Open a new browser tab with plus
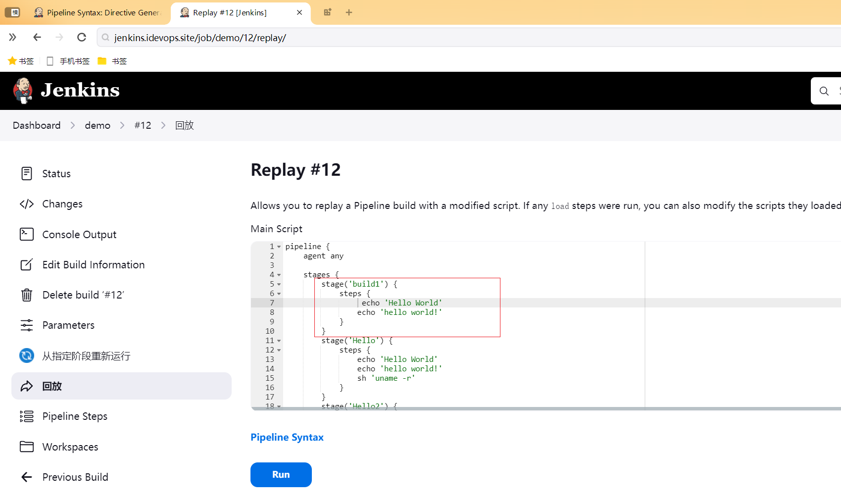Image resolution: width=841 pixels, height=504 pixels. (349, 12)
